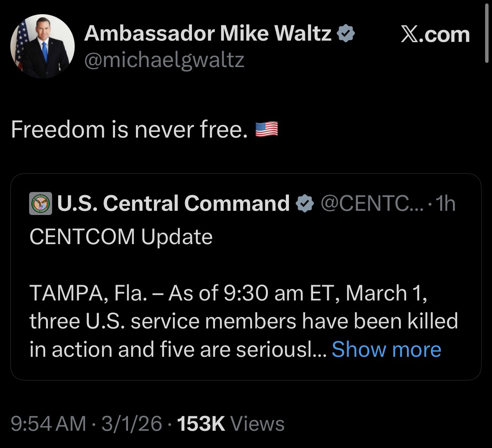Click the verified badge beside Mike Waltz
492x448 pixels.
coord(346,34)
